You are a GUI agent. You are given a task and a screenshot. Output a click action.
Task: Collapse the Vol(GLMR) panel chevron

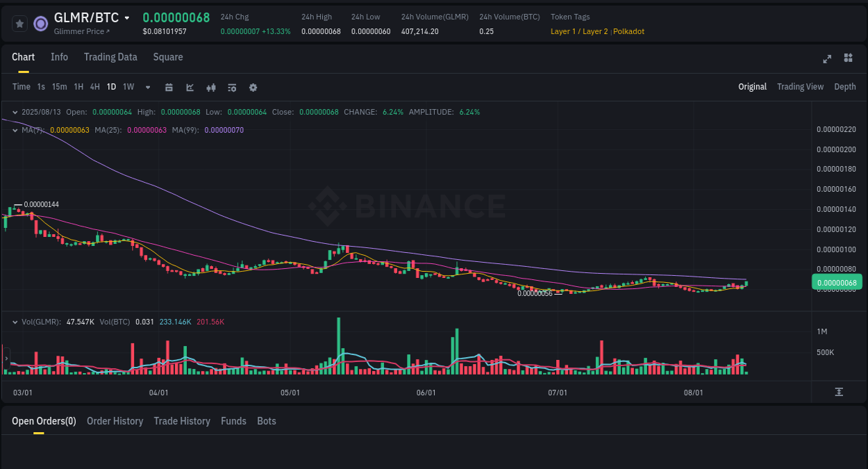[x=15, y=321]
